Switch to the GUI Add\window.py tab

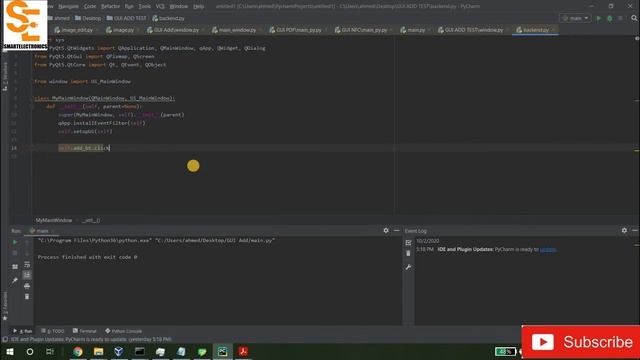pyautogui.click(x=176, y=30)
